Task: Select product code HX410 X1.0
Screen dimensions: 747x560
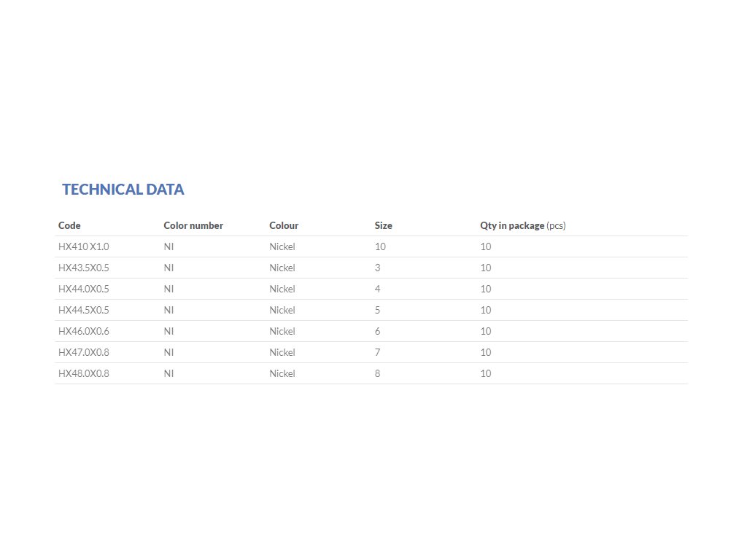Action: [83, 247]
